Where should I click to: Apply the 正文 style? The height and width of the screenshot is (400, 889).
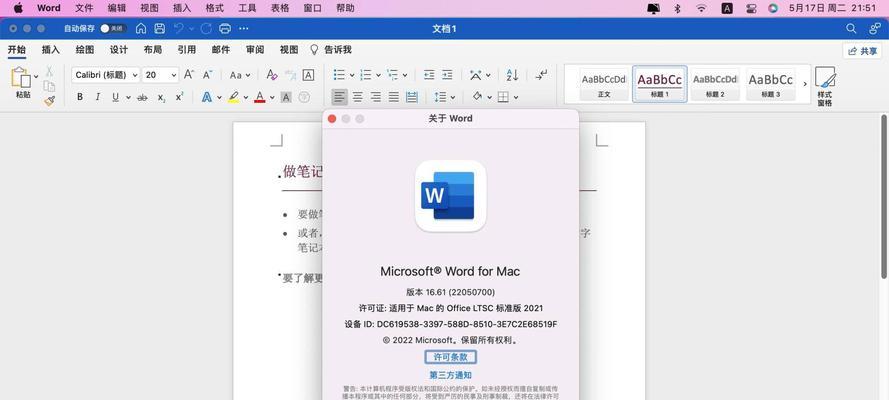pyautogui.click(x=604, y=84)
